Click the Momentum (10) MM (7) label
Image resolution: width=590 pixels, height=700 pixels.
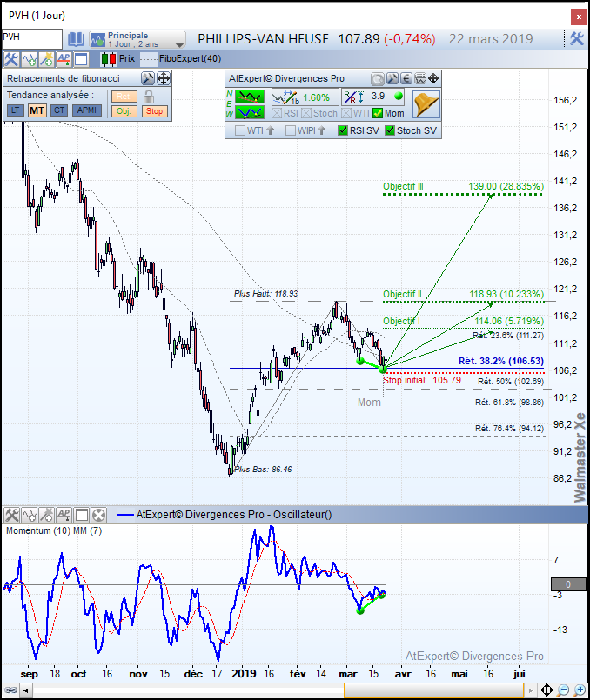(54, 530)
